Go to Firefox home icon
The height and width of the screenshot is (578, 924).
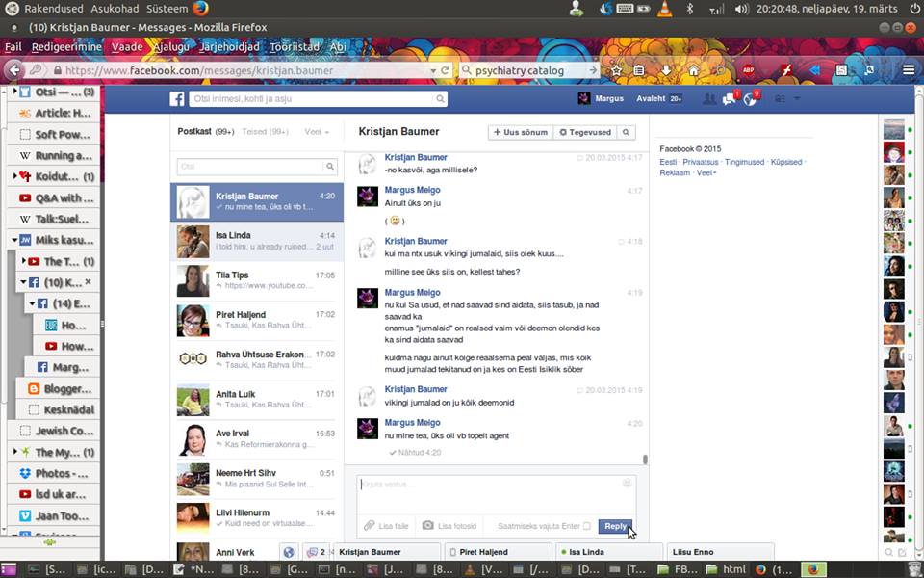pos(694,70)
